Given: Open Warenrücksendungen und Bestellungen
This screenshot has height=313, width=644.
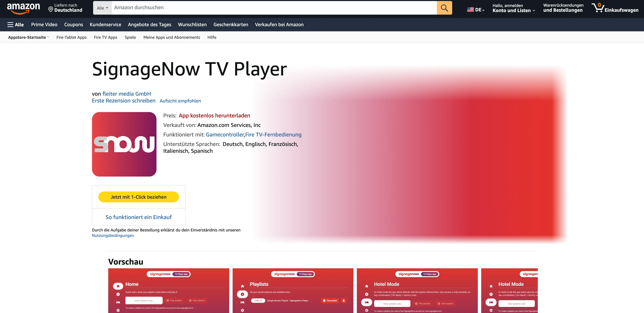Looking at the screenshot, I should (563, 8).
